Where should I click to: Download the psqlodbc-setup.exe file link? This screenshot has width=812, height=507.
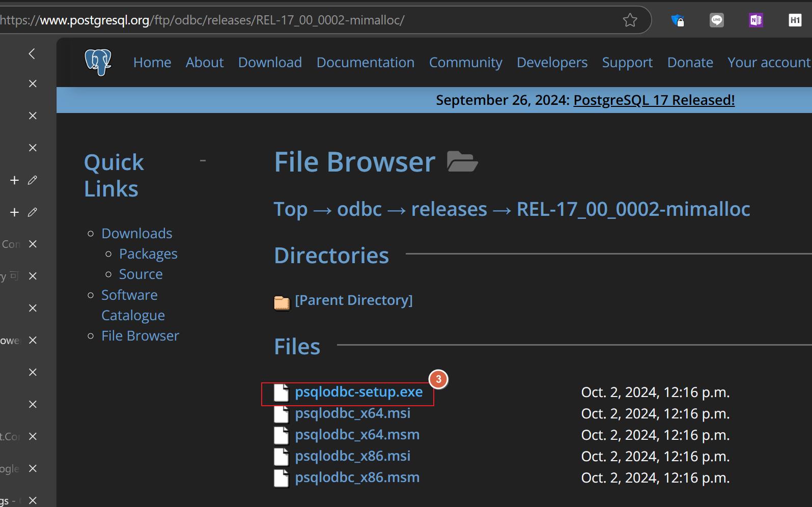coord(359,392)
